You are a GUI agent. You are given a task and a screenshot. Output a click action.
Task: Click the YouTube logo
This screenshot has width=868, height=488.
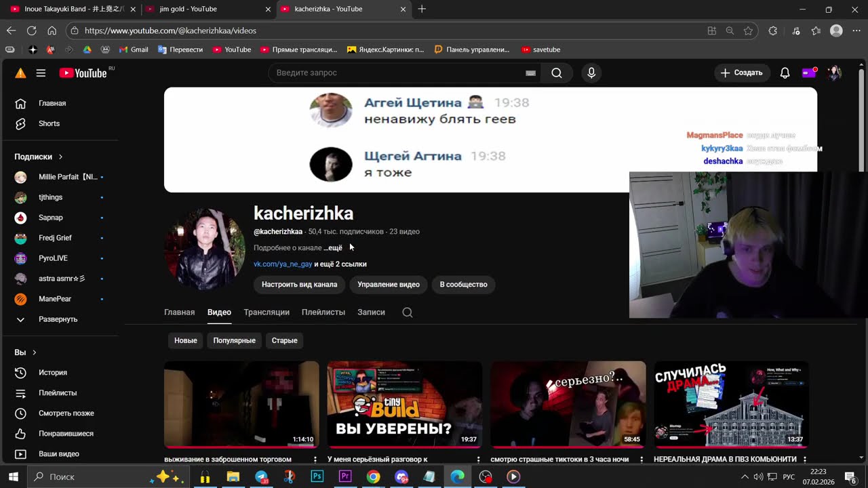[83, 73]
